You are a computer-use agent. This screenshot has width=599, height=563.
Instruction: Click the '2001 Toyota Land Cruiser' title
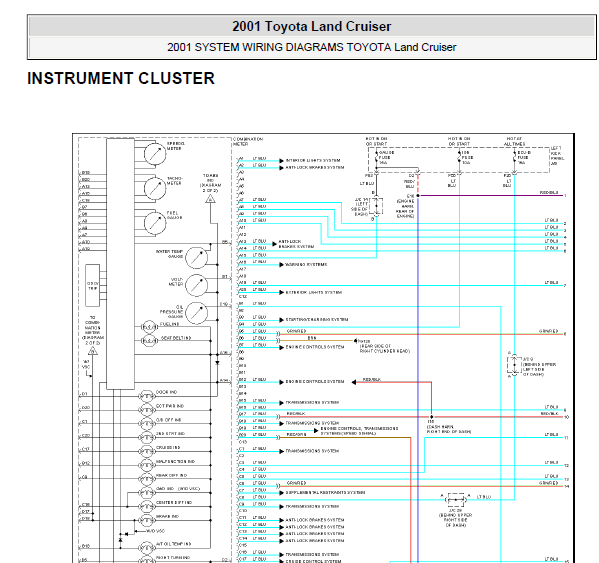pyautogui.click(x=311, y=26)
